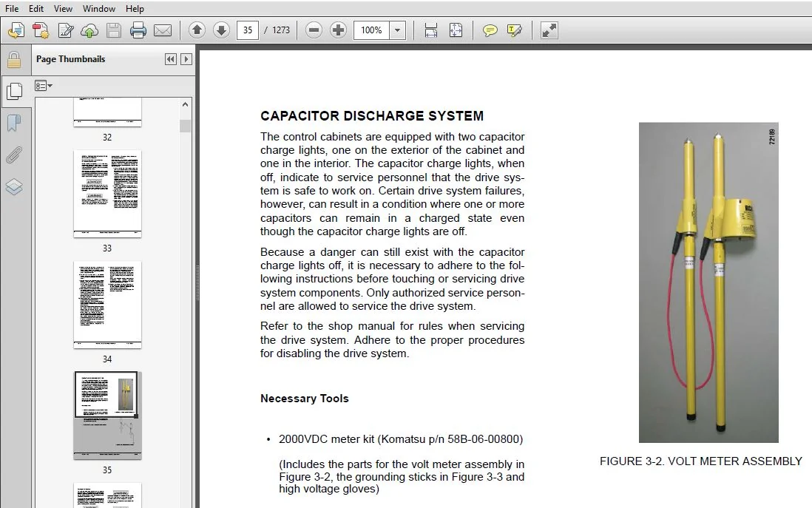Click the thumbnail label 34
The width and height of the screenshot is (812, 508).
tap(107, 359)
